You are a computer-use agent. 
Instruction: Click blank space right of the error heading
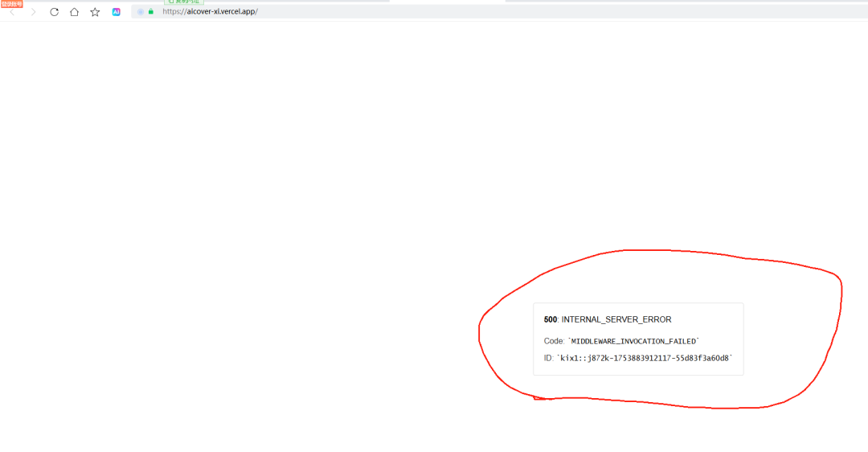pos(706,319)
